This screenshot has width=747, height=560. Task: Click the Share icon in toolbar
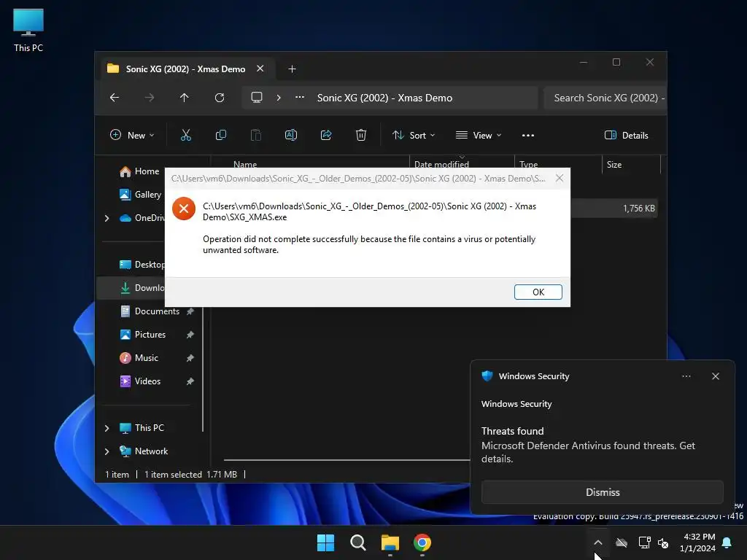326,135
